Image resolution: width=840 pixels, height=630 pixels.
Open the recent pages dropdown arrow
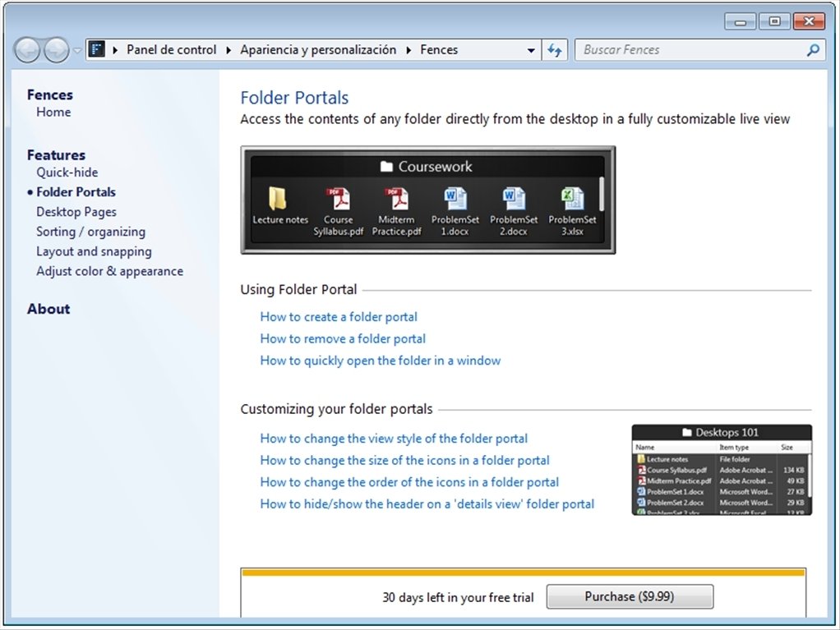click(77, 50)
